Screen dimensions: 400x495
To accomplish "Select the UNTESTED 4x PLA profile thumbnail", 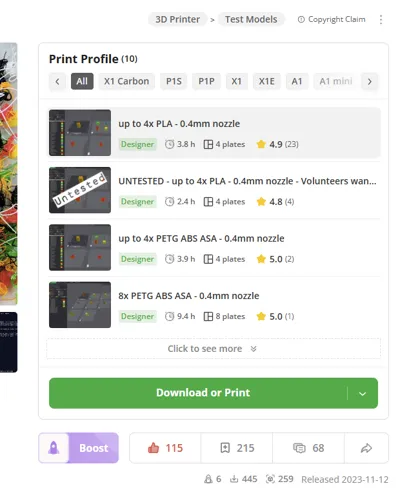I will tap(80, 190).
